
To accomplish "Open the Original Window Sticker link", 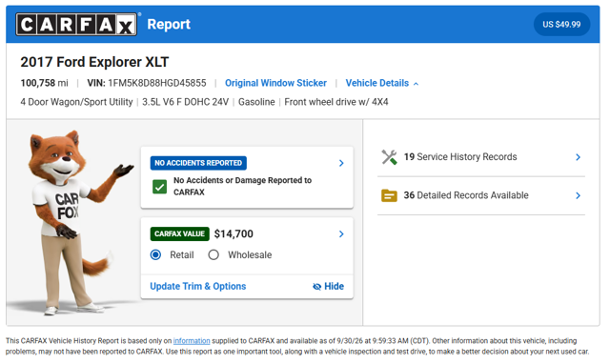I will coord(275,83).
